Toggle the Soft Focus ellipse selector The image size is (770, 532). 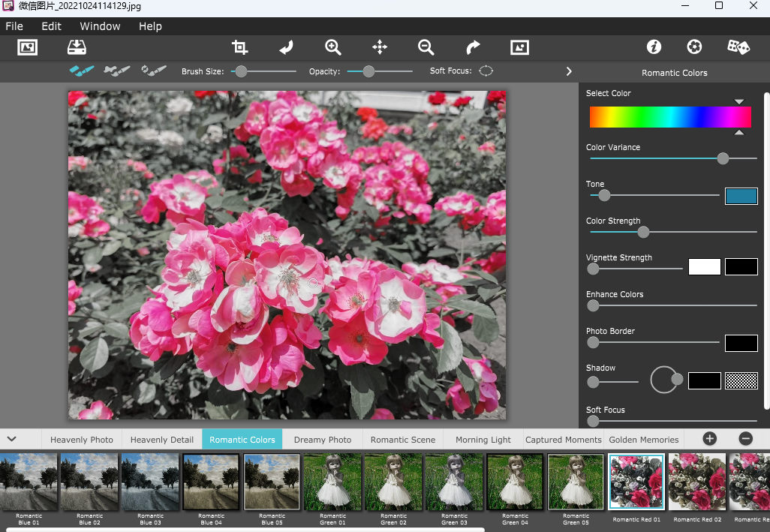[486, 71]
